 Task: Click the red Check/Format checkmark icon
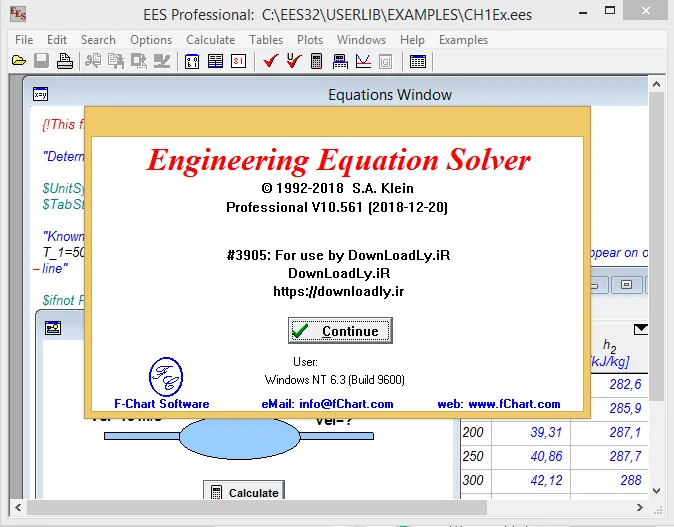click(271, 61)
